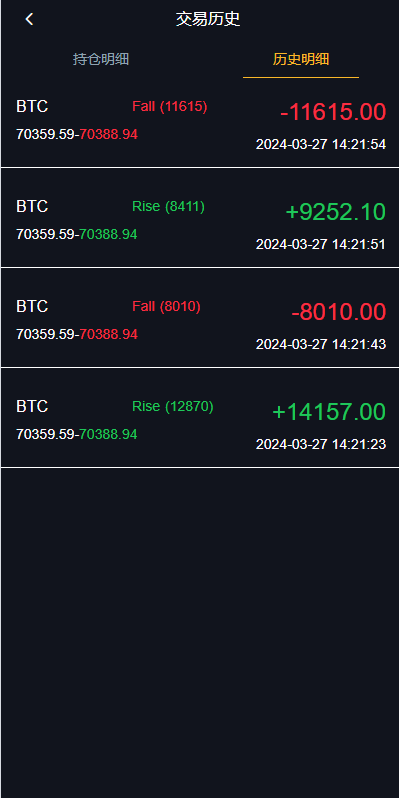The image size is (399, 798).
Task: Open the Rise (8411) trade entry
Action: [200, 218]
